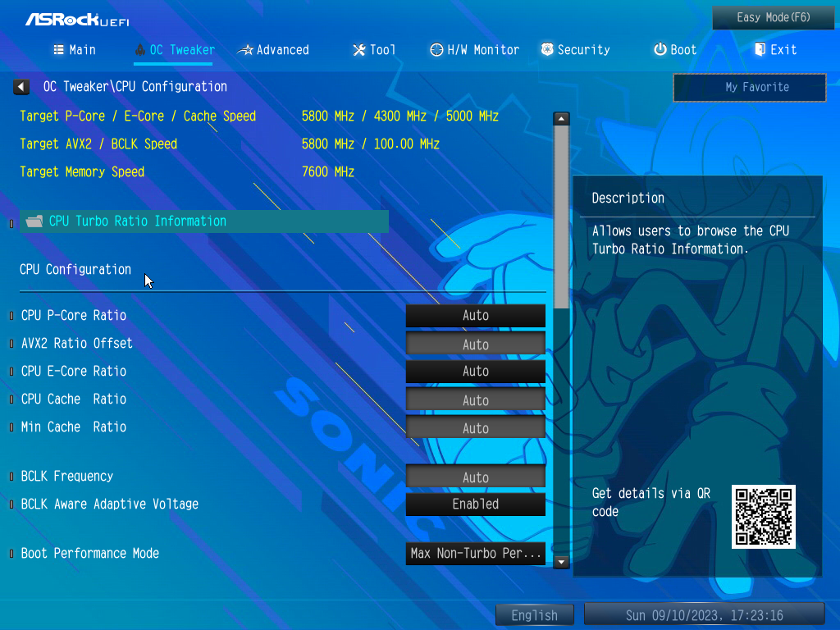Viewport: 840px width, 630px height.
Task: Switch to Easy Mode (F6)
Action: tap(773, 18)
